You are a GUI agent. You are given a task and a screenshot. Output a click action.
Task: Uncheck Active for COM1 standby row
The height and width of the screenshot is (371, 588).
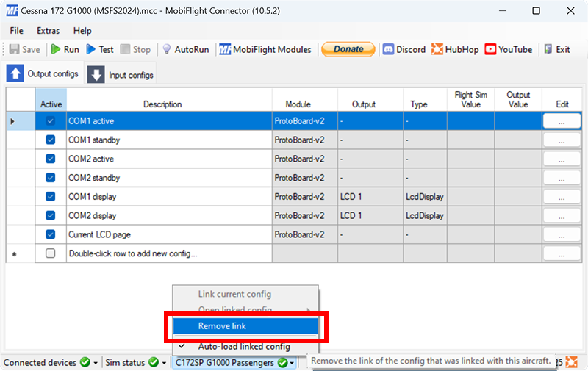pyautogui.click(x=50, y=140)
